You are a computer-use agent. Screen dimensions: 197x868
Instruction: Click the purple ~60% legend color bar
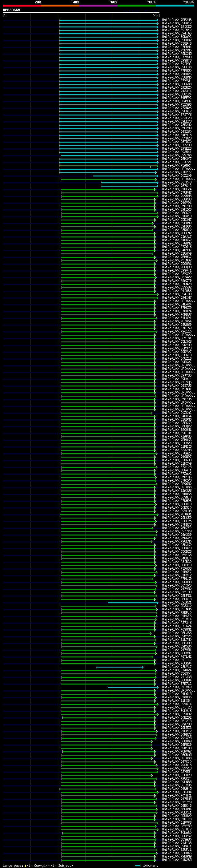pyautogui.click(x=99, y=6)
